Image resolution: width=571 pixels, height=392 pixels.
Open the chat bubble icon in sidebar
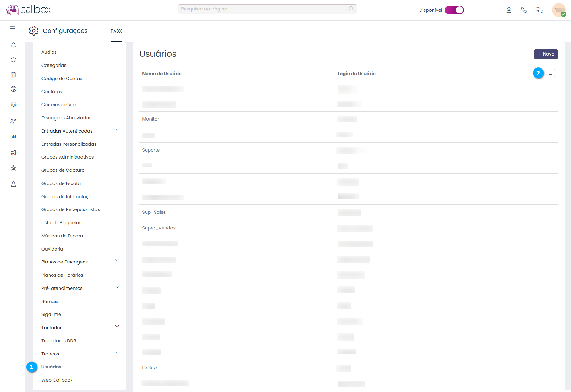tap(13, 60)
